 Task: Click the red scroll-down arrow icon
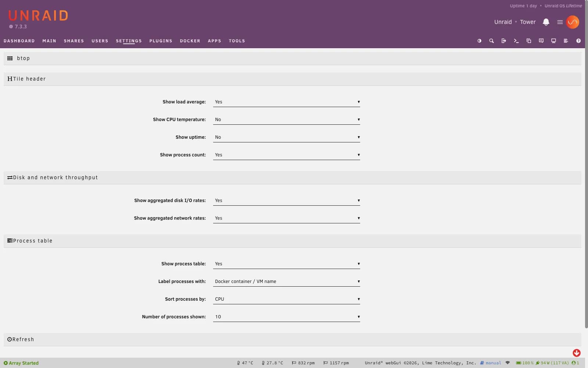coord(577,353)
